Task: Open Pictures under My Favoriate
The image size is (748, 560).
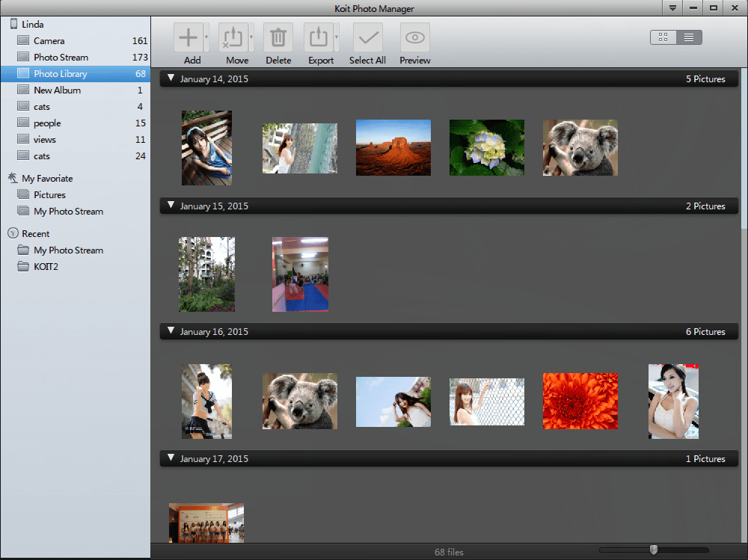Action: click(49, 195)
